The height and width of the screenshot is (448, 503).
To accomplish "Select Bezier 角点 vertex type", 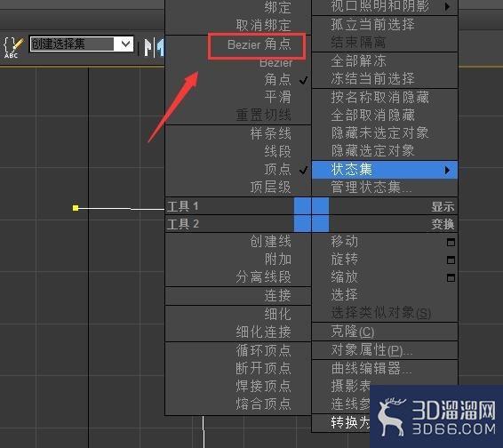I will pyautogui.click(x=259, y=44).
